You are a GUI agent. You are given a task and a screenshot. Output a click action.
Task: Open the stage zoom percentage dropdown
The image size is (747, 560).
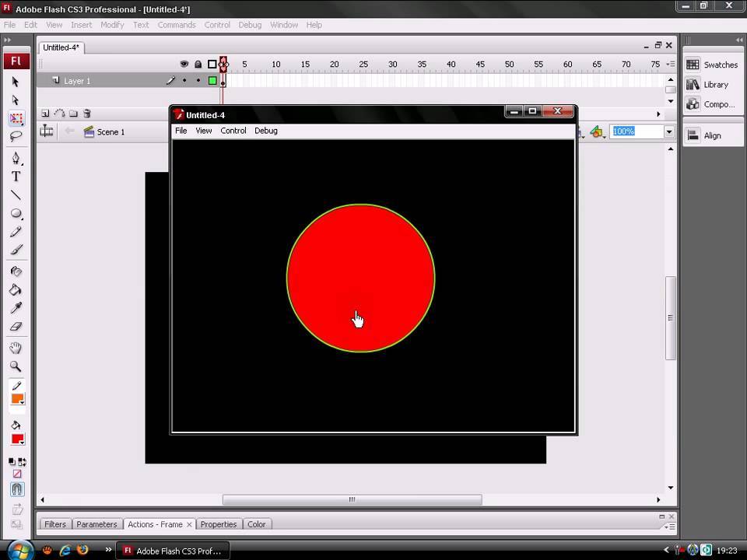click(x=668, y=131)
